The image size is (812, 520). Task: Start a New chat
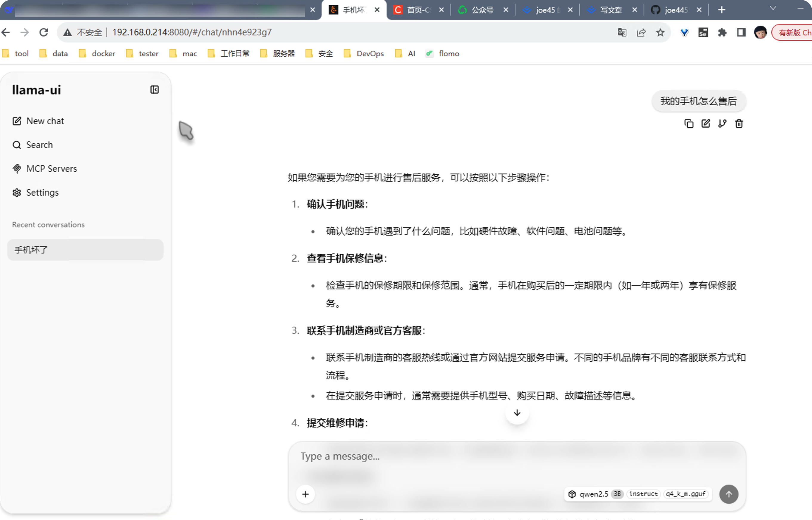pyautogui.click(x=38, y=121)
